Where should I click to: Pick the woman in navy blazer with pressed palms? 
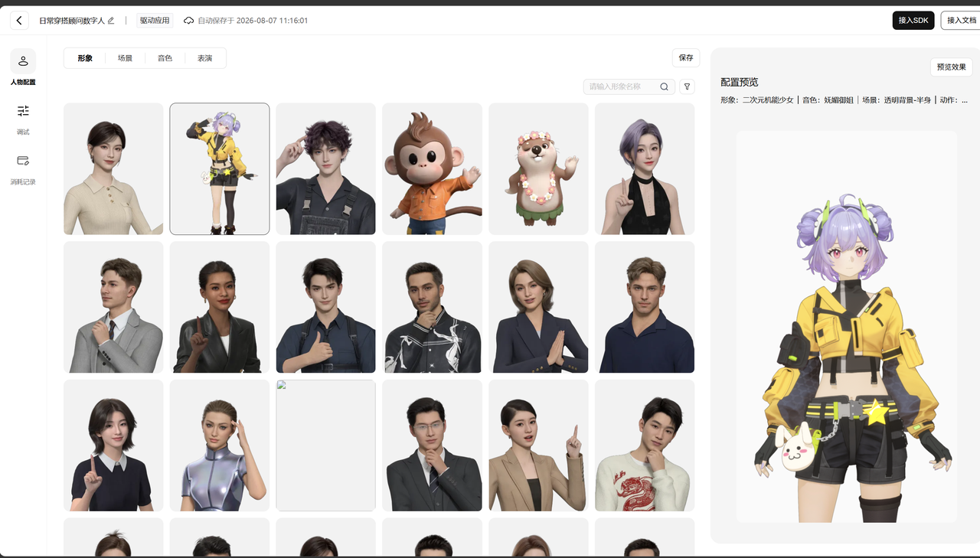(x=539, y=308)
